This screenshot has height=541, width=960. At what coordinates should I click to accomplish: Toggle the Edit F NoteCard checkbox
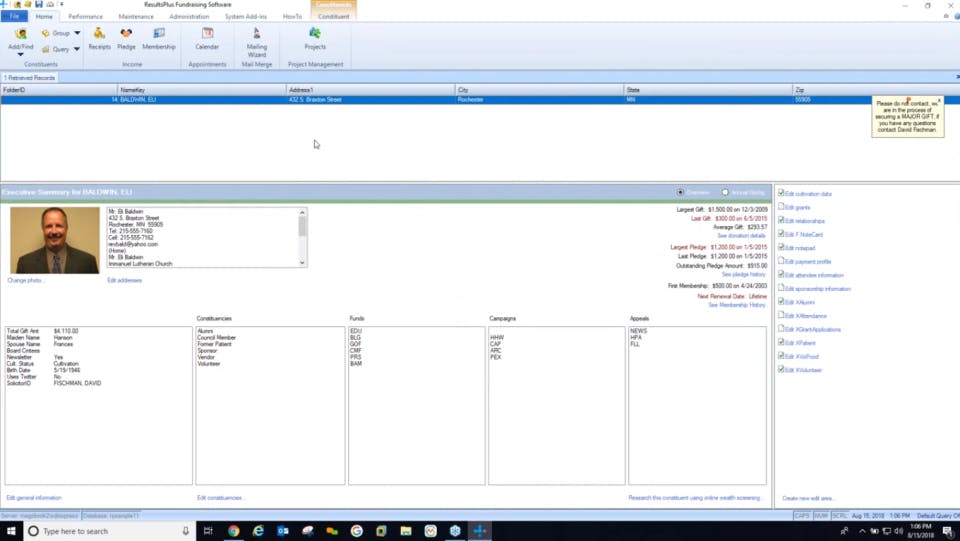tap(781, 233)
